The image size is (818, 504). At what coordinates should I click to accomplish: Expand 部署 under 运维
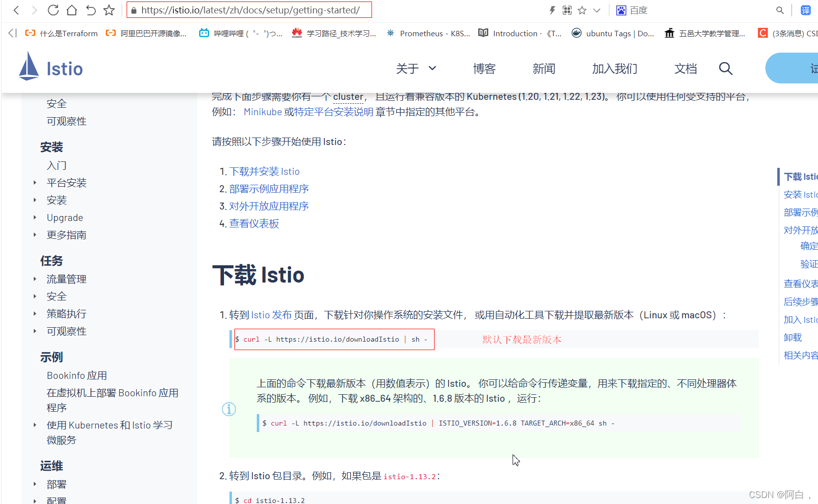click(x=35, y=484)
